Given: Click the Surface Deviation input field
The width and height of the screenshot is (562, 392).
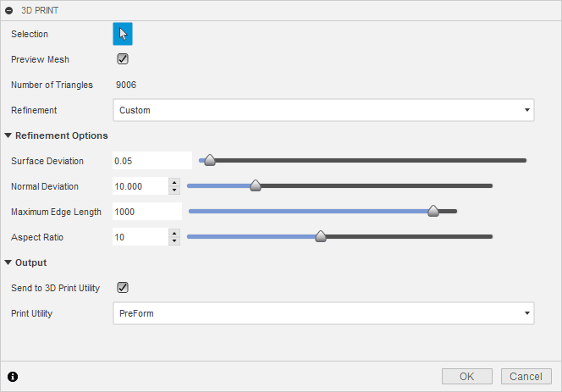Looking at the screenshot, I should coord(152,161).
